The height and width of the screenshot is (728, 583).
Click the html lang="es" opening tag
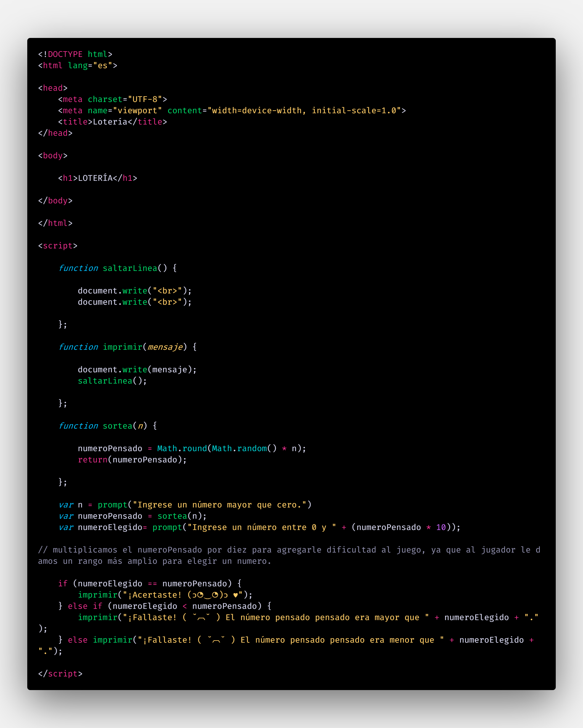[78, 66]
